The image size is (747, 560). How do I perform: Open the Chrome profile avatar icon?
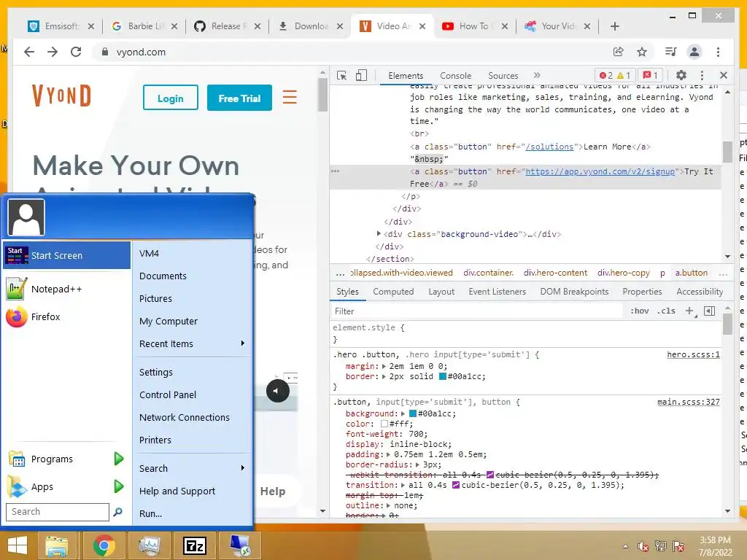pyautogui.click(x=694, y=52)
